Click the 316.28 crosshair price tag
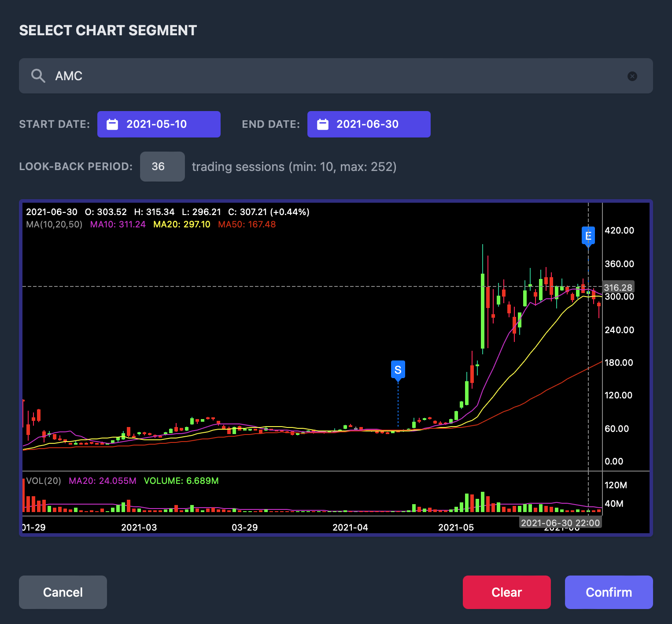 [x=618, y=288]
